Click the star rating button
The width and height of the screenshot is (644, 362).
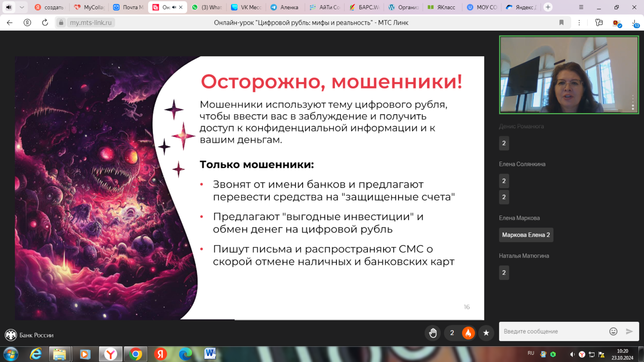(x=486, y=333)
